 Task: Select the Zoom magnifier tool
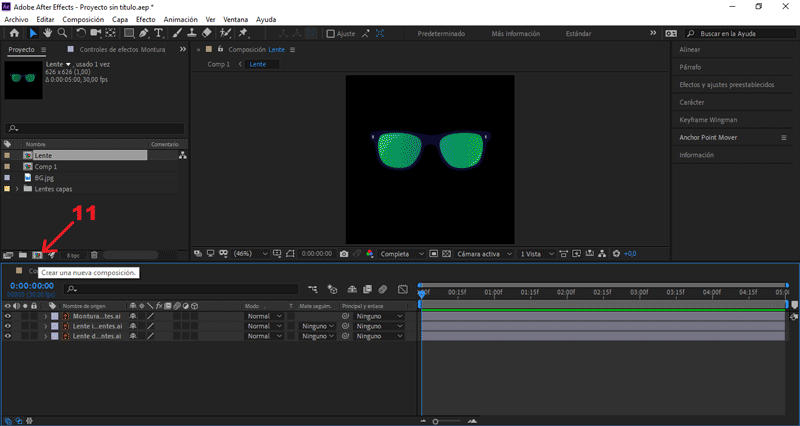[62, 33]
